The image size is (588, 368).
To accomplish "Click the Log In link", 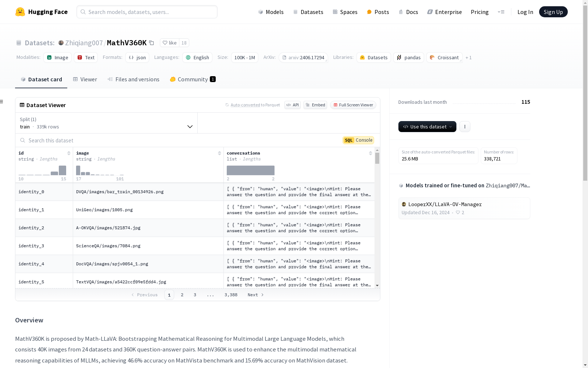I will 525,12.
